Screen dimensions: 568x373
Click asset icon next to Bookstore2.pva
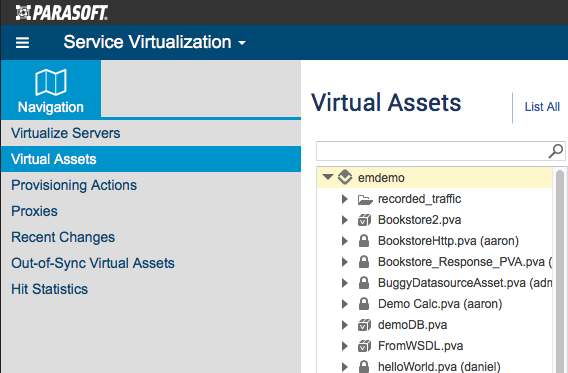[x=364, y=220]
